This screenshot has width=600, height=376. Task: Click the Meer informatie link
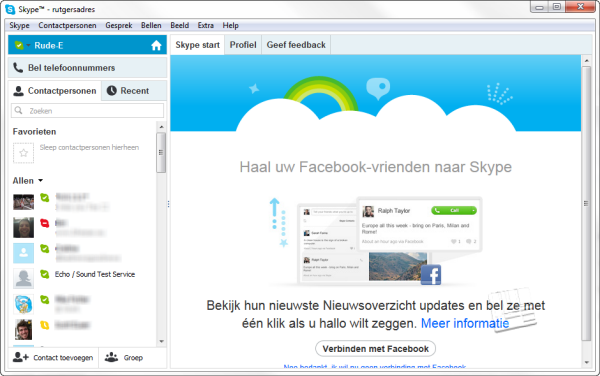465,323
